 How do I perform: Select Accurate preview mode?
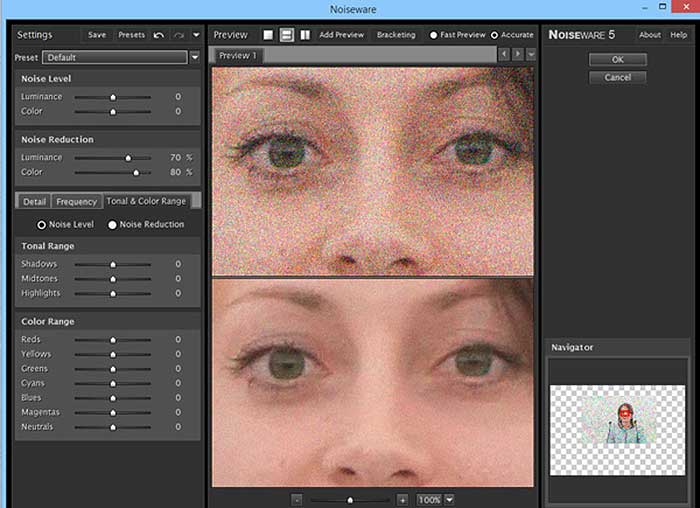pos(494,35)
